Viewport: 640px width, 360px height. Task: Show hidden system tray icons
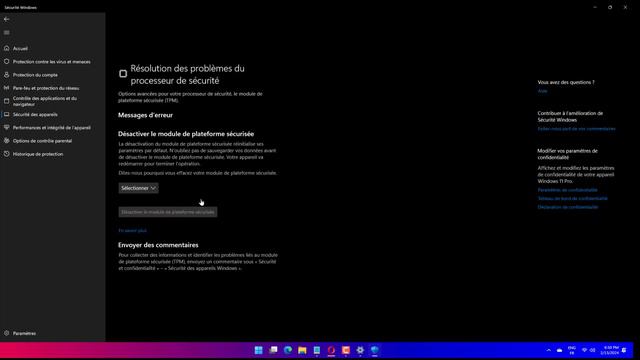pyautogui.click(x=549, y=350)
